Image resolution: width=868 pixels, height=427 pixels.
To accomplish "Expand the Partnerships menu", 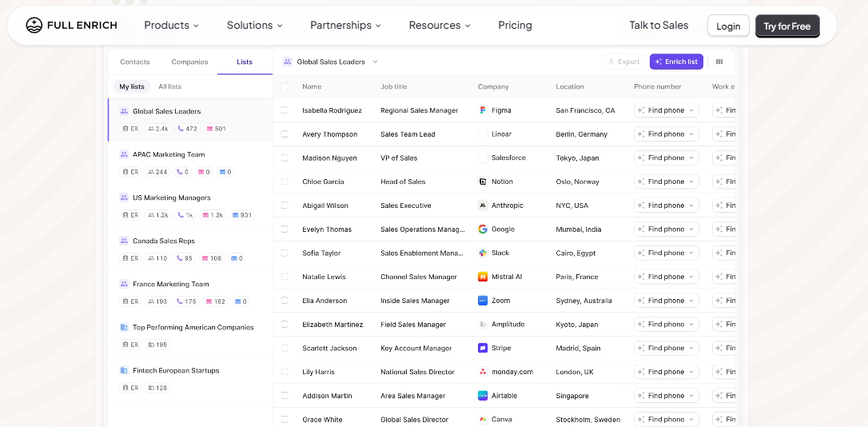I will coord(345,25).
